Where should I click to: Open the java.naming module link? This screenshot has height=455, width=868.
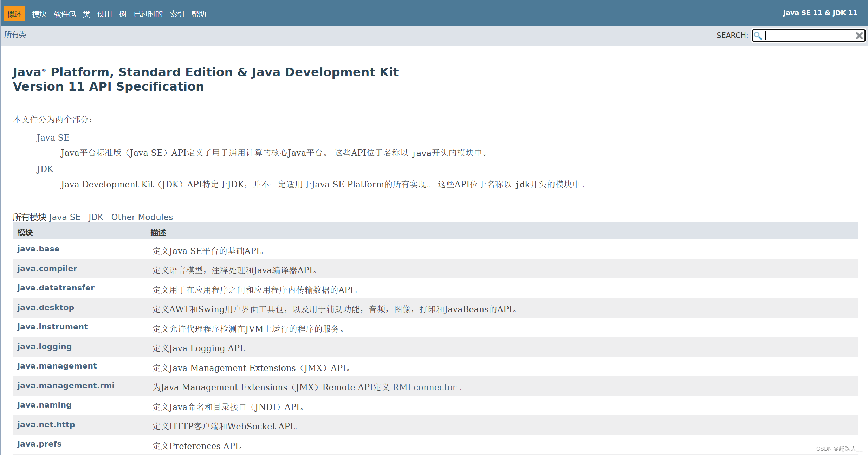coord(44,405)
